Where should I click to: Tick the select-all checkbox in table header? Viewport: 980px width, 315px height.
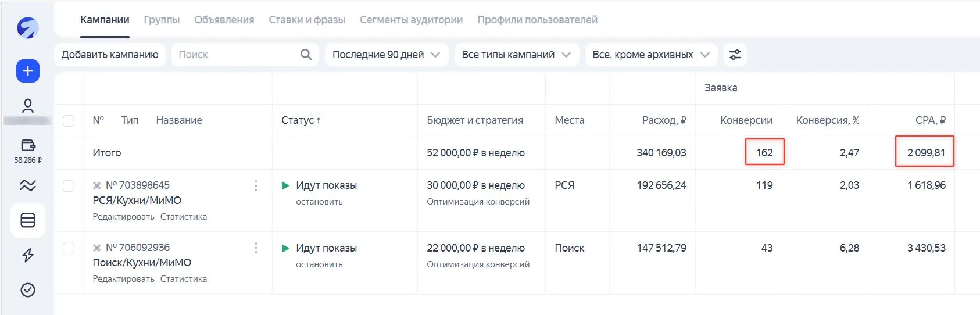coord(69,120)
